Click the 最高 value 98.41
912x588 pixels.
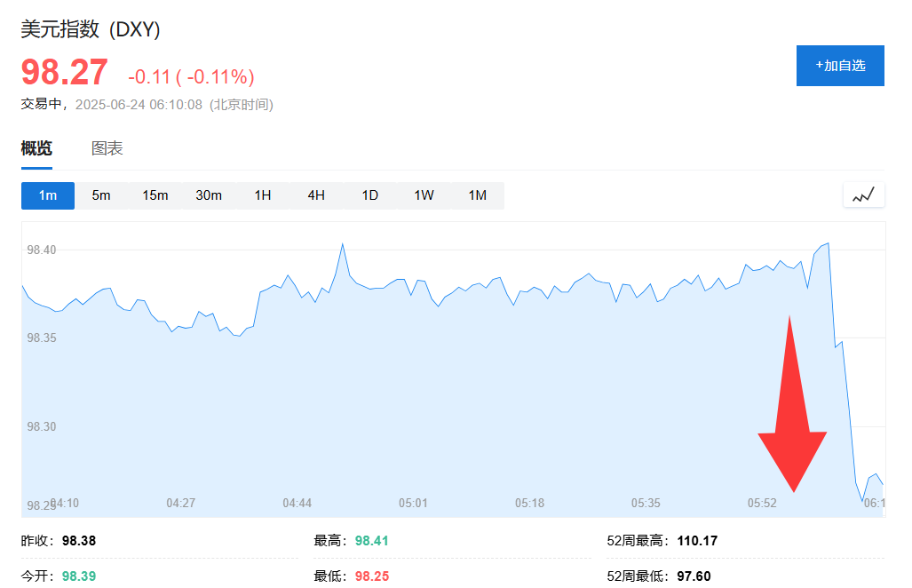pyautogui.click(x=372, y=541)
